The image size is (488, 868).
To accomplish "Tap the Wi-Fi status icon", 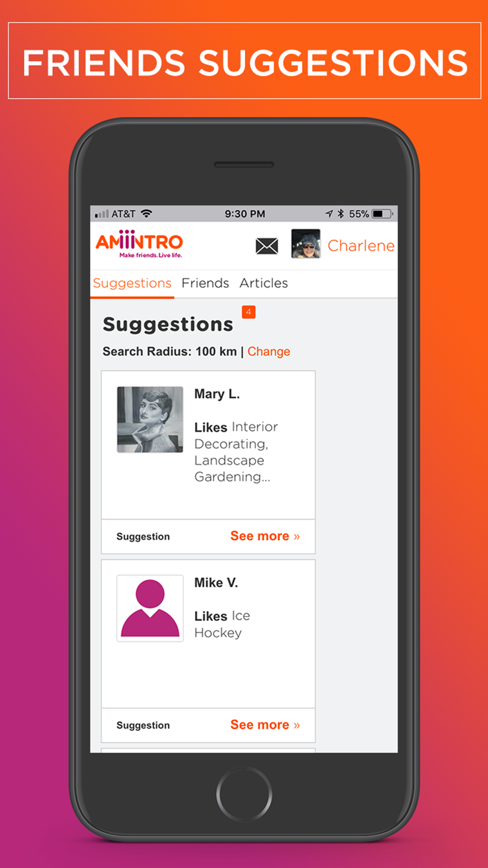I will (x=147, y=214).
